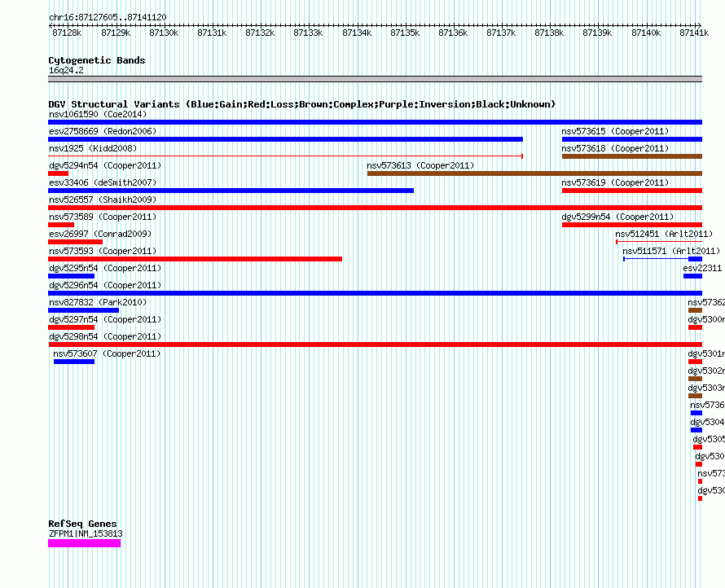Click the 87136k ruler position label
Screen dimensions: 725x588
(x=453, y=33)
